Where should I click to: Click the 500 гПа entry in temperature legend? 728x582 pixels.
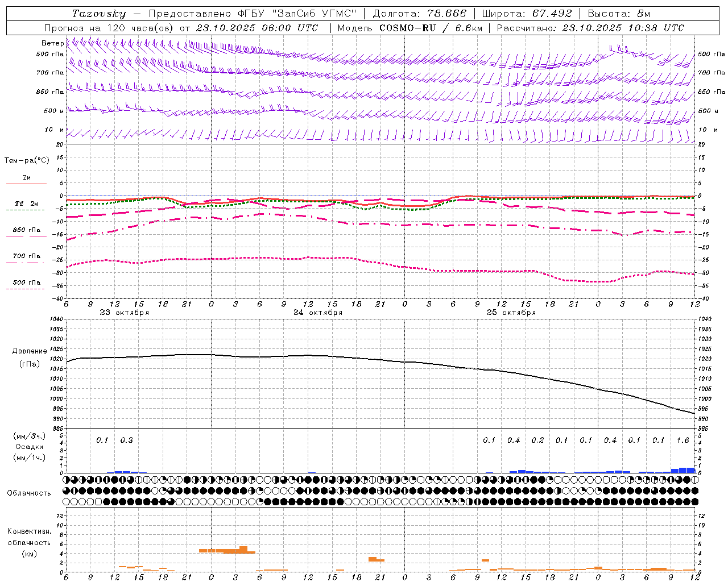[26, 282]
